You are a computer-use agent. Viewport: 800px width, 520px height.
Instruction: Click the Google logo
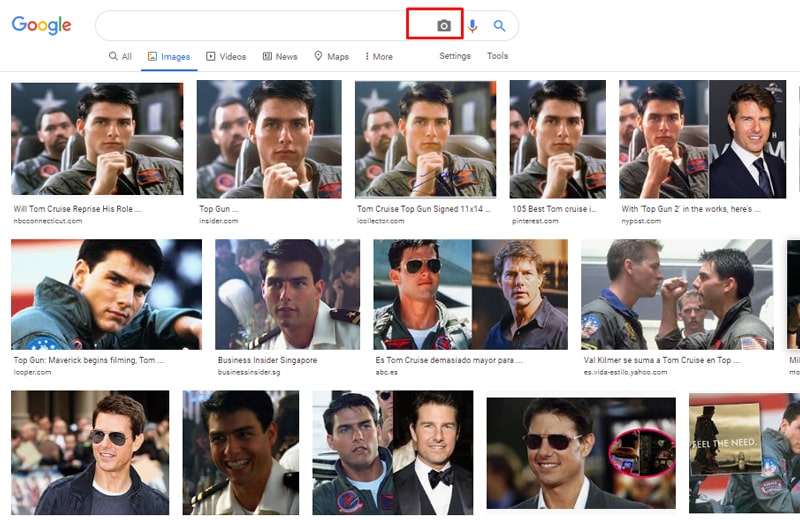tap(41, 25)
